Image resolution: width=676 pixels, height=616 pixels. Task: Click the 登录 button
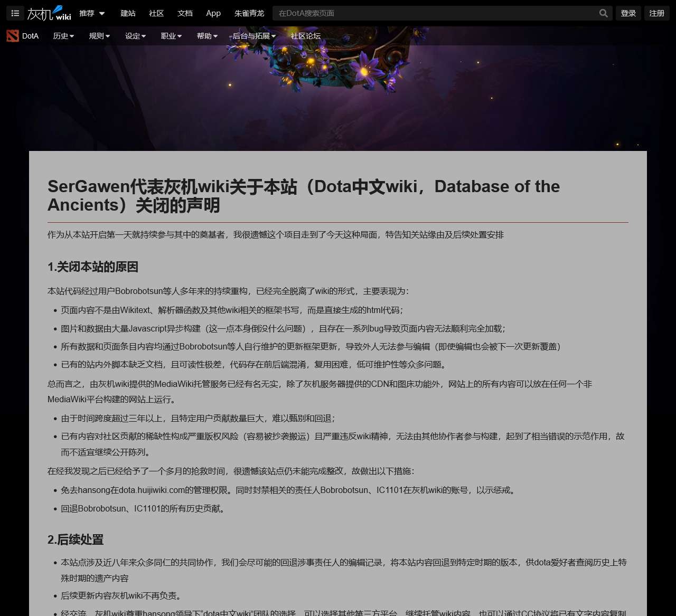(x=628, y=13)
